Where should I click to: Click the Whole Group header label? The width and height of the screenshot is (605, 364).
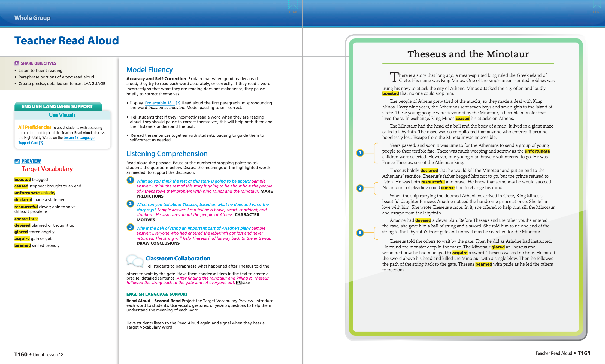point(32,18)
